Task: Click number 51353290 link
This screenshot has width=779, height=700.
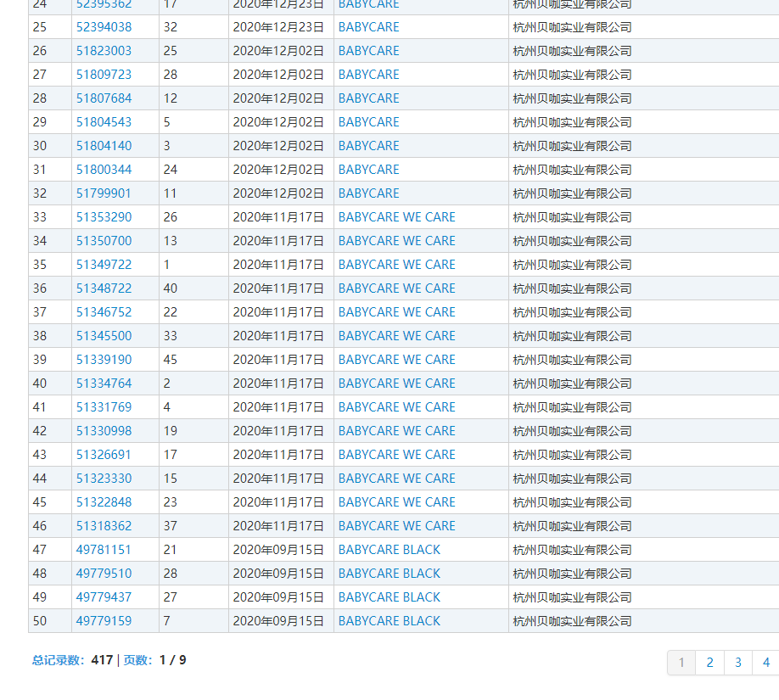Action: [104, 217]
